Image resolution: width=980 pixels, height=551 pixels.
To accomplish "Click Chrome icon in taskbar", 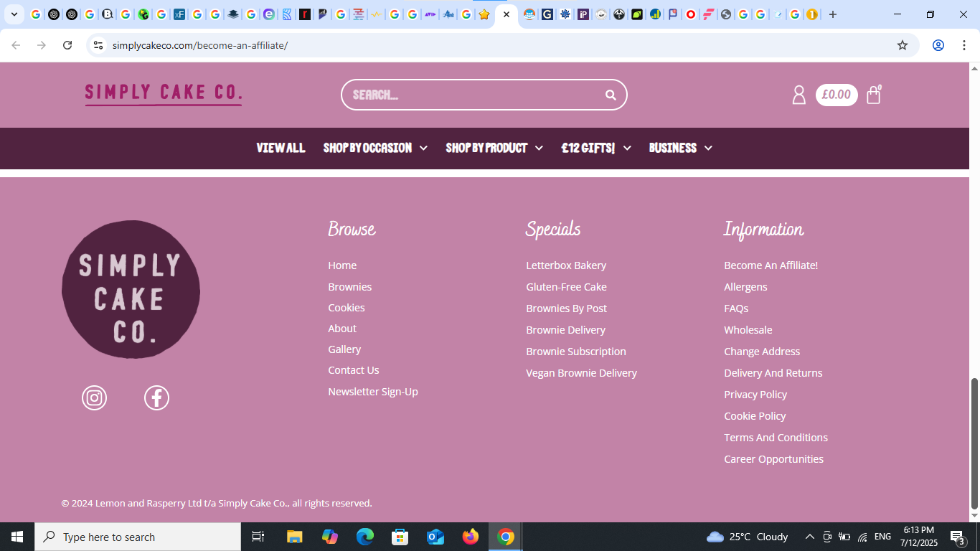I will (x=506, y=537).
